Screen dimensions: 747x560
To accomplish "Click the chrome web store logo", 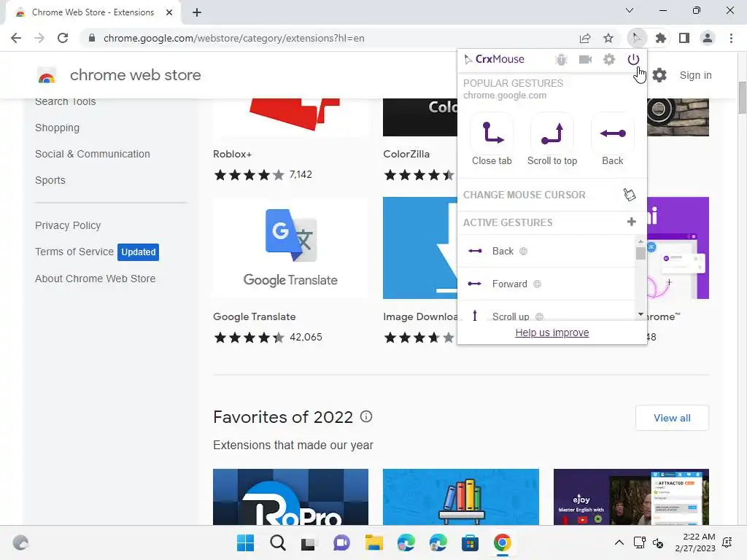I will pos(119,75).
